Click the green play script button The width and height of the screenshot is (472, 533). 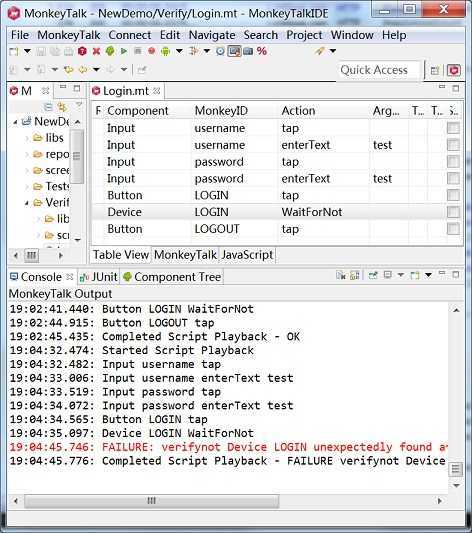tap(124, 51)
